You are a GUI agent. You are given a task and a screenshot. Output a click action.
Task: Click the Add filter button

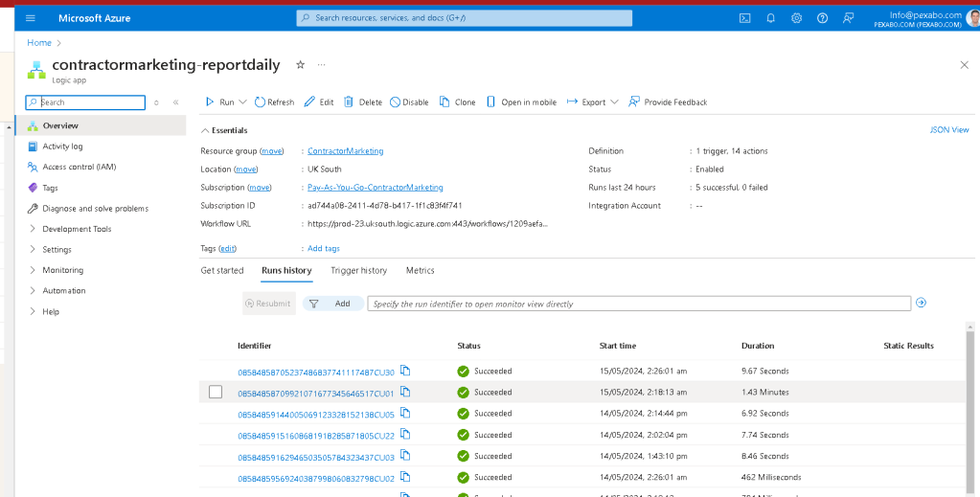[333, 304]
